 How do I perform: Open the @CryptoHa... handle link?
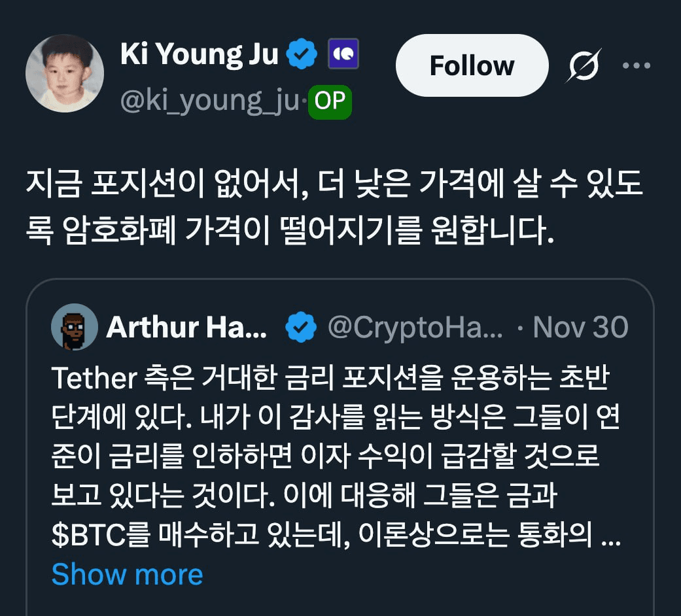pos(415,327)
